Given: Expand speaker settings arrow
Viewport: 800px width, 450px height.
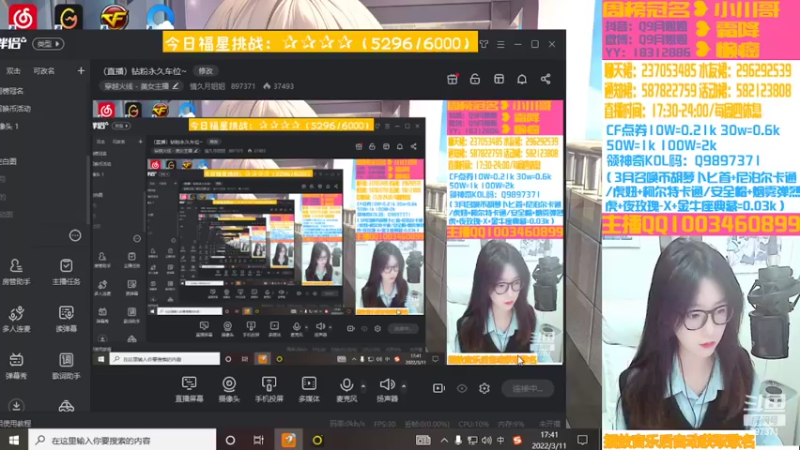Looking at the screenshot, I should (404, 386).
